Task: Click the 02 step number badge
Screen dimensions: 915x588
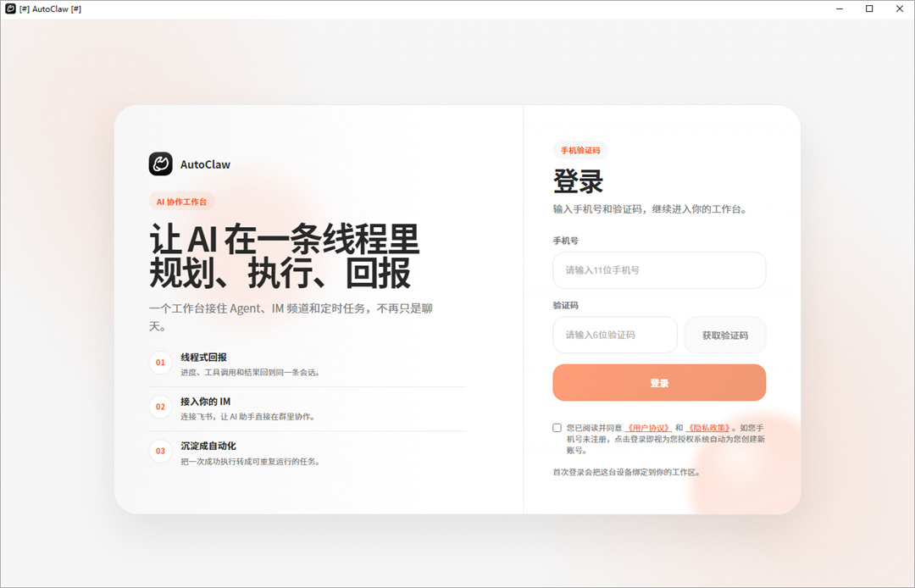Action: coord(160,407)
